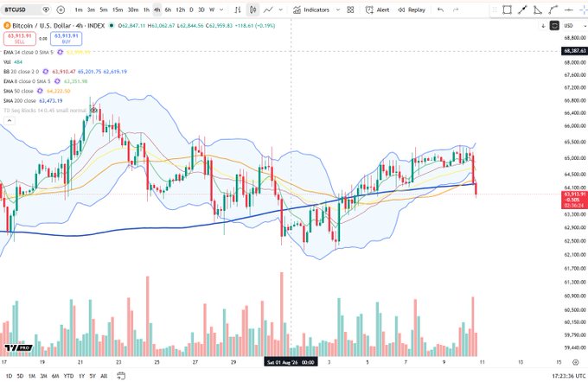This screenshot has height=382, width=588.
Task: Switch to the 3D timeframe
Action: coord(201,10)
